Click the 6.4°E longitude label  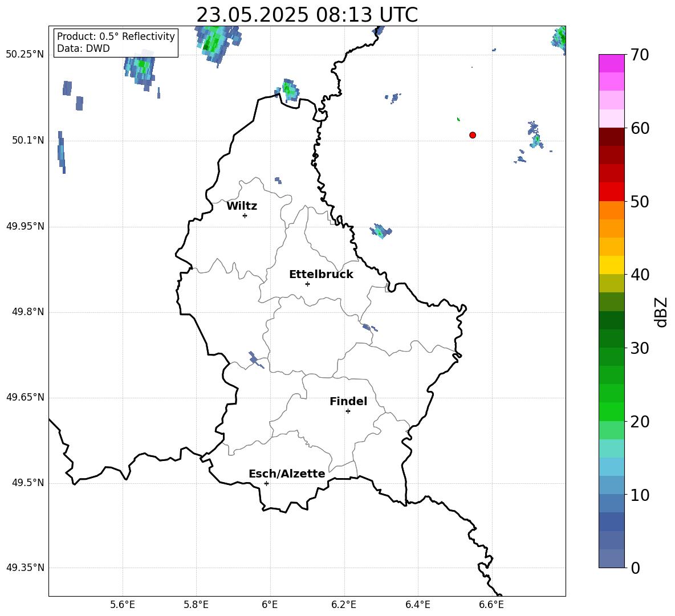click(418, 605)
